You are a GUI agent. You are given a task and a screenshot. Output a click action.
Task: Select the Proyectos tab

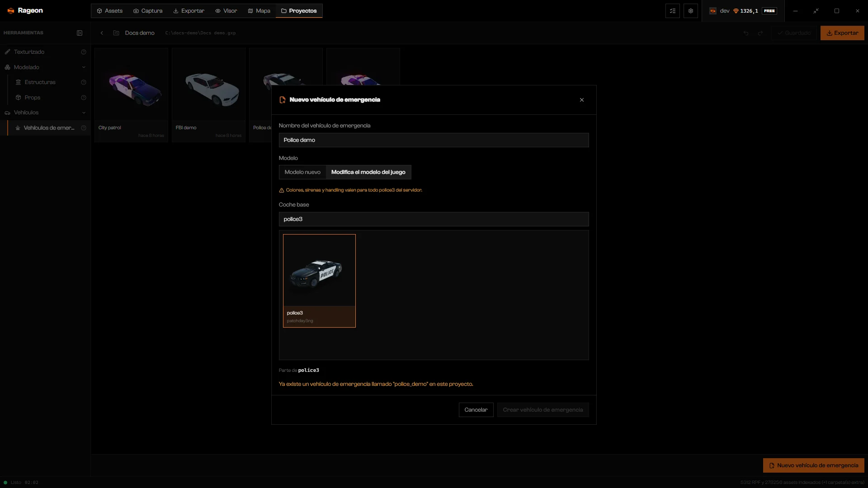click(x=299, y=11)
